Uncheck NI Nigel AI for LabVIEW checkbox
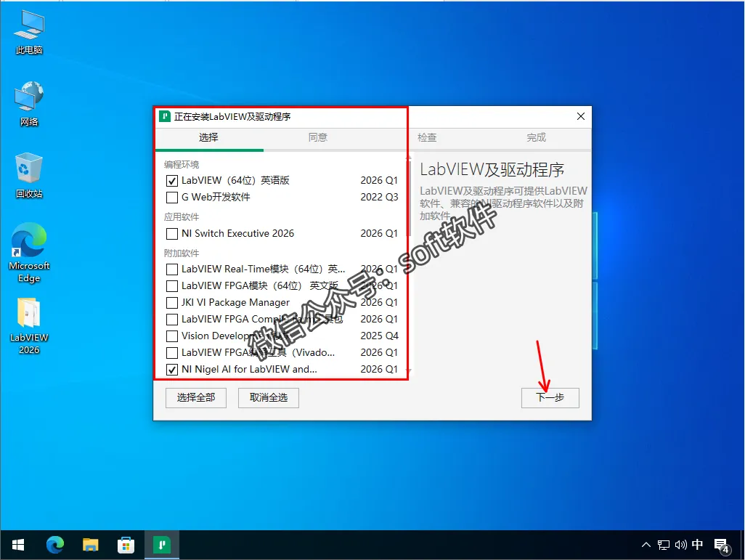Screen dimensions: 745x560 click(172, 370)
